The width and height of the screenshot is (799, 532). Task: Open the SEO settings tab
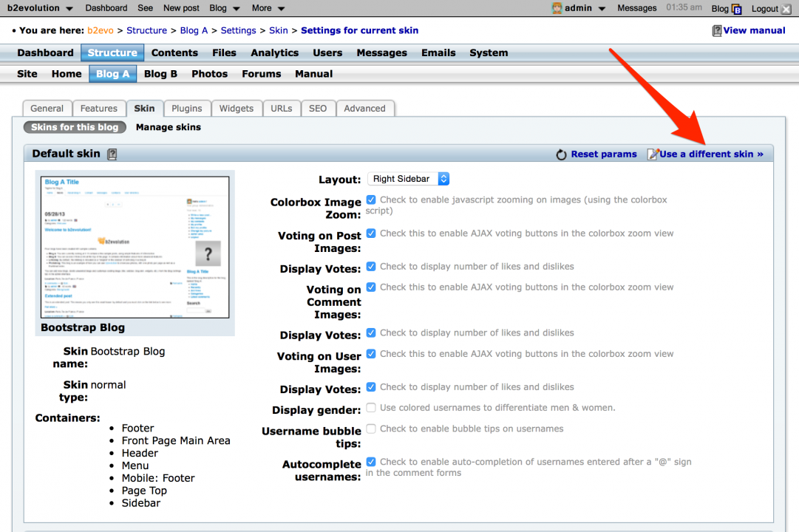[x=318, y=109]
